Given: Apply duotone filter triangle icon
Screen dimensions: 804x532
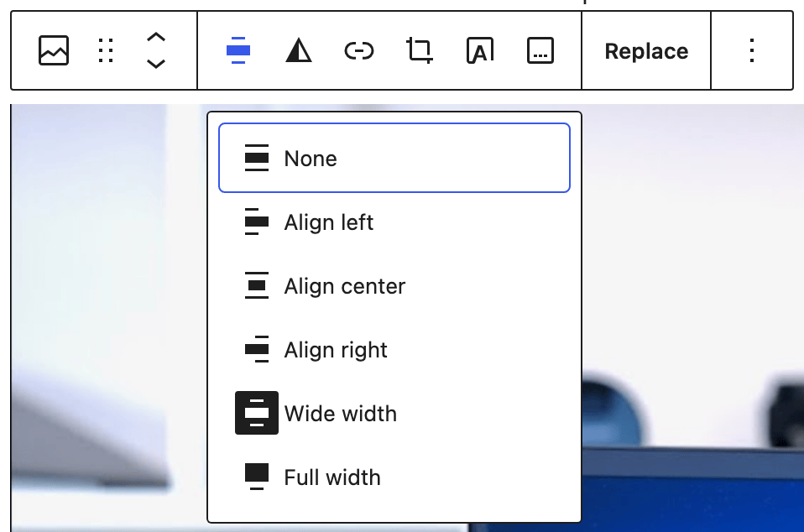Looking at the screenshot, I should coord(299,50).
